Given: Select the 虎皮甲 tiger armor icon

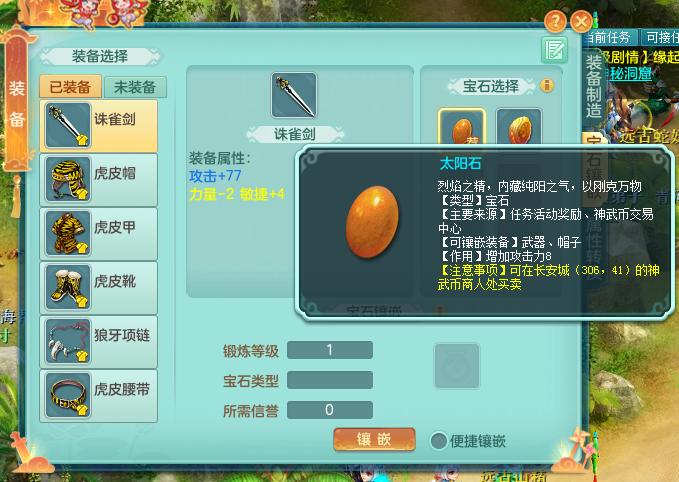Looking at the screenshot, I should [x=68, y=233].
